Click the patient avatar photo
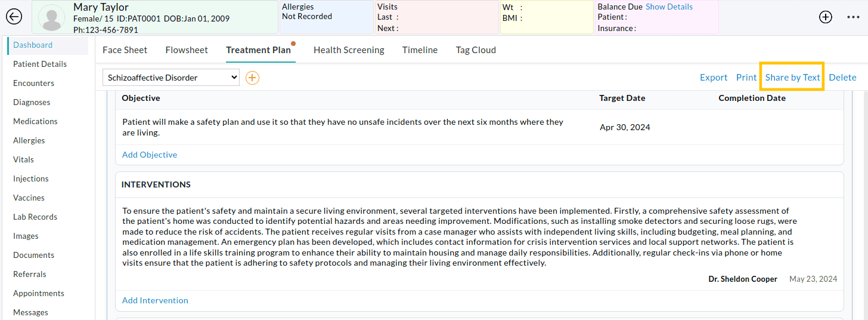The width and height of the screenshot is (868, 320). [x=51, y=17]
